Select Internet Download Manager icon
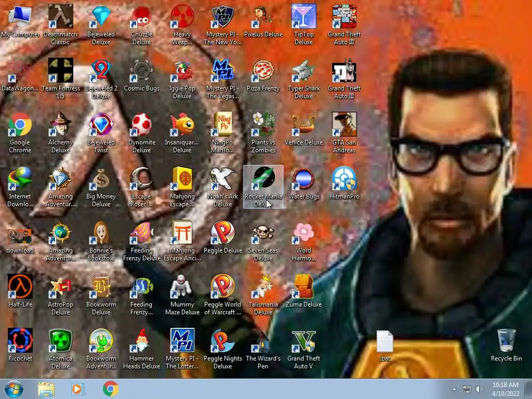Image resolution: width=532 pixels, height=399 pixels. click(x=20, y=178)
